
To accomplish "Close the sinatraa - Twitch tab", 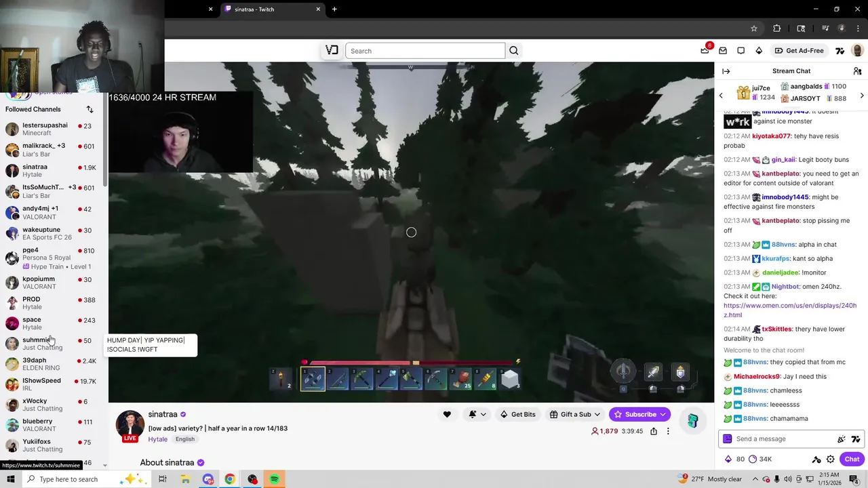I will click(x=318, y=9).
